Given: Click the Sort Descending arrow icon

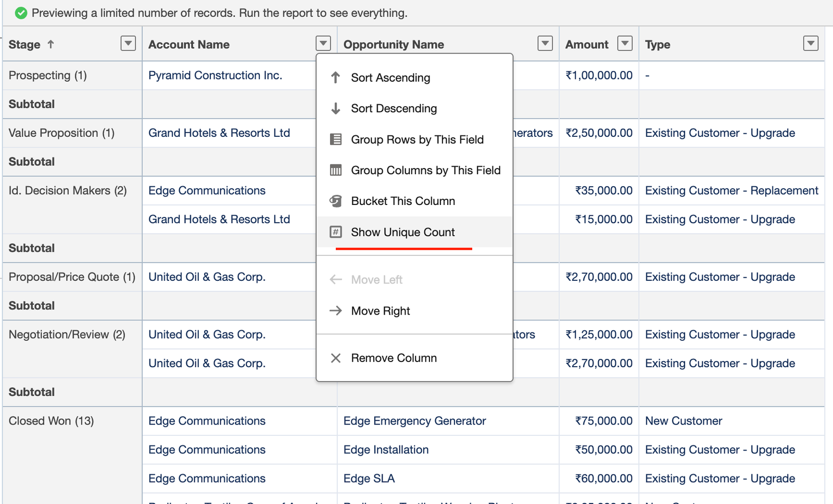Looking at the screenshot, I should (336, 108).
